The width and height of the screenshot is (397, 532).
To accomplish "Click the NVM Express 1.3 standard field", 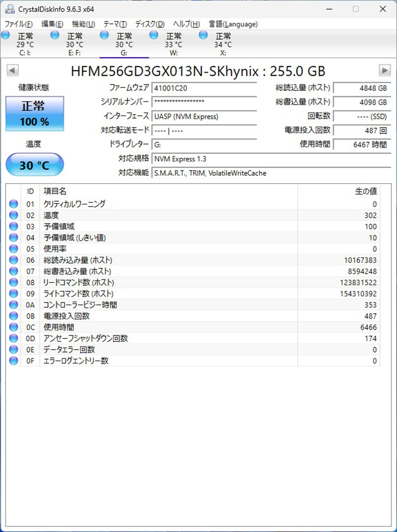I will 271,159.
